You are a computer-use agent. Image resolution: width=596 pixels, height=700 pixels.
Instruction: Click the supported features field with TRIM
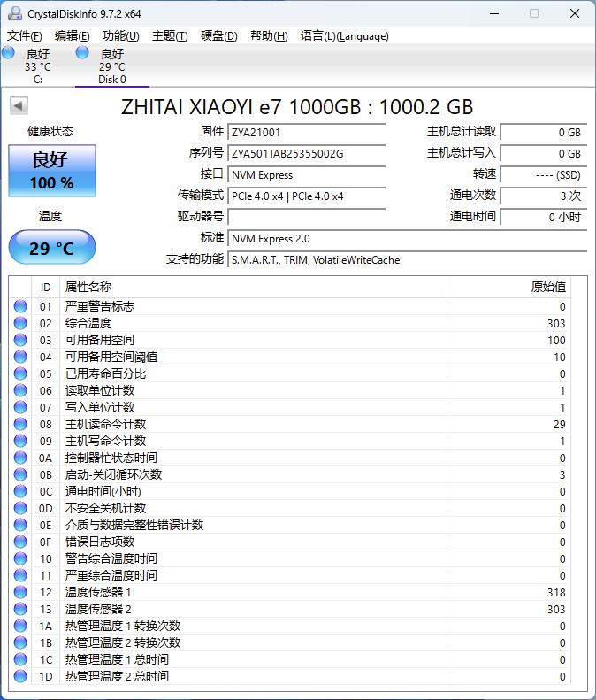[408, 260]
